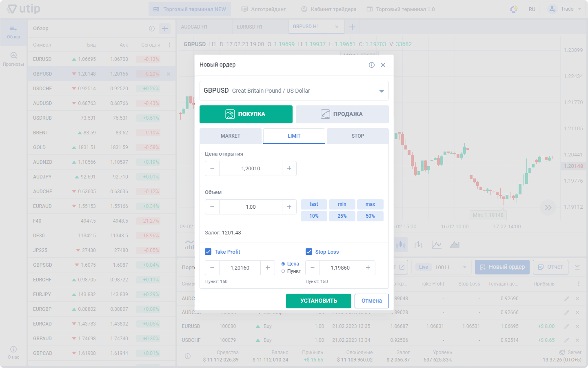The image size is (588, 368).
Task: Click the Отчет report button
Action: click(550, 267)
